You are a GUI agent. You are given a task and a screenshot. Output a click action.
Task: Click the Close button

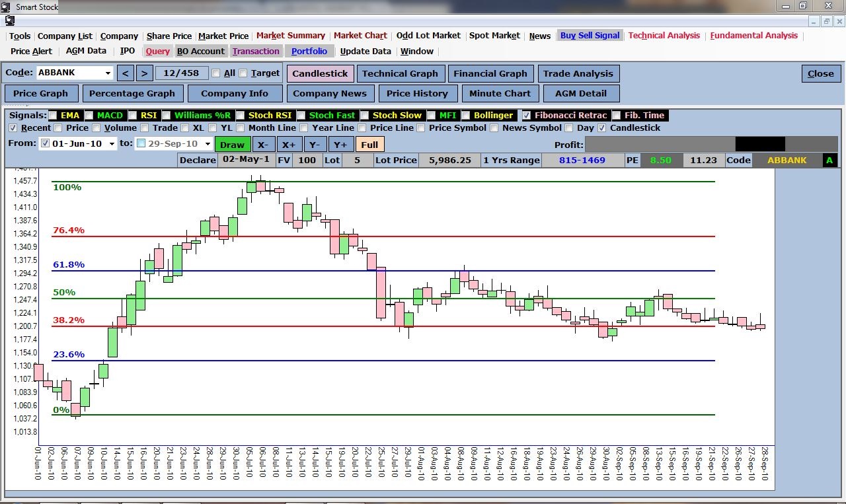(x=821, y=73)
